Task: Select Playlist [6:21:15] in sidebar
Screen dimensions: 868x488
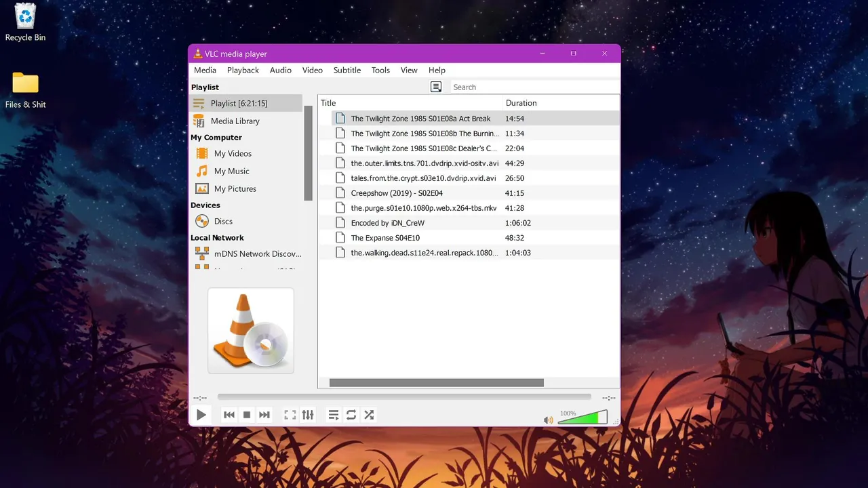Action: point(246,103)
